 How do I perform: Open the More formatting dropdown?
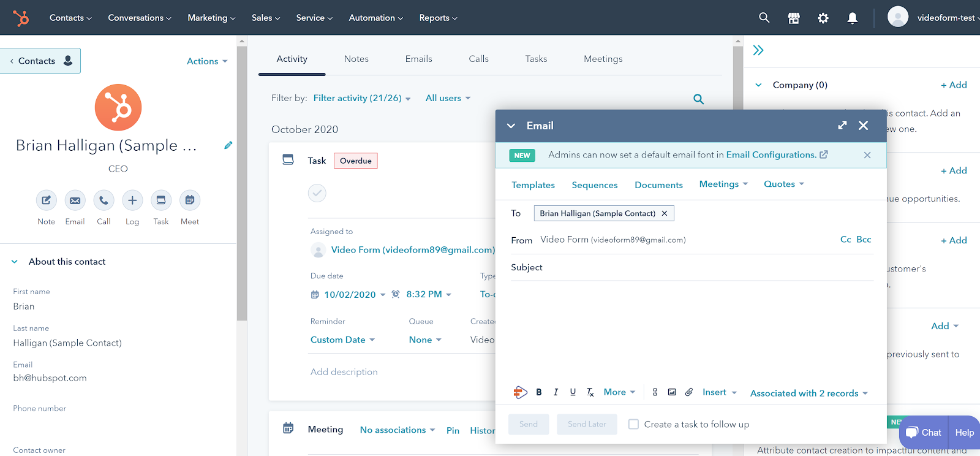[x=619, y=392]
